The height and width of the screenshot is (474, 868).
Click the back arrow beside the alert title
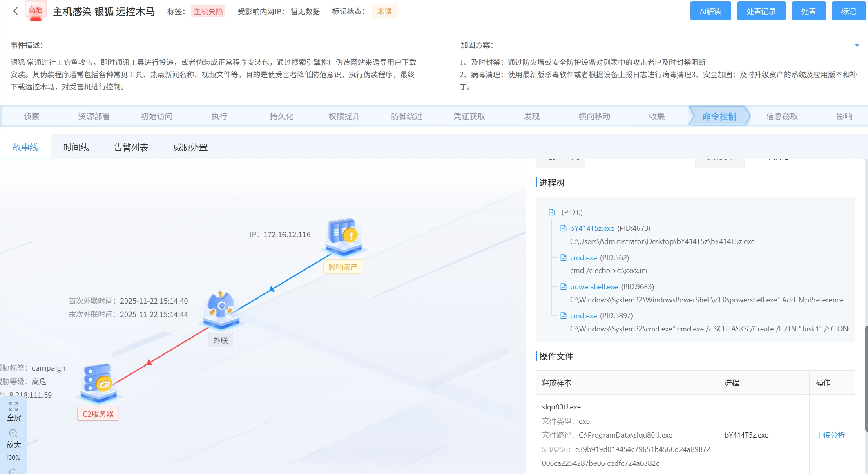point(15,11)
